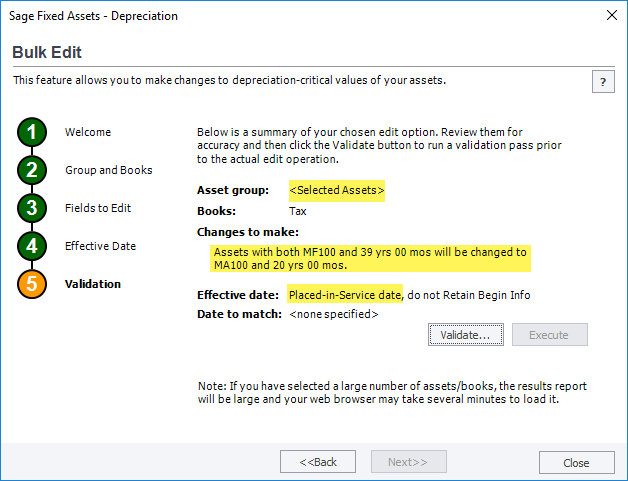Click the <none specified> date value
The image size is (628, 481).
tap(334, 314)
